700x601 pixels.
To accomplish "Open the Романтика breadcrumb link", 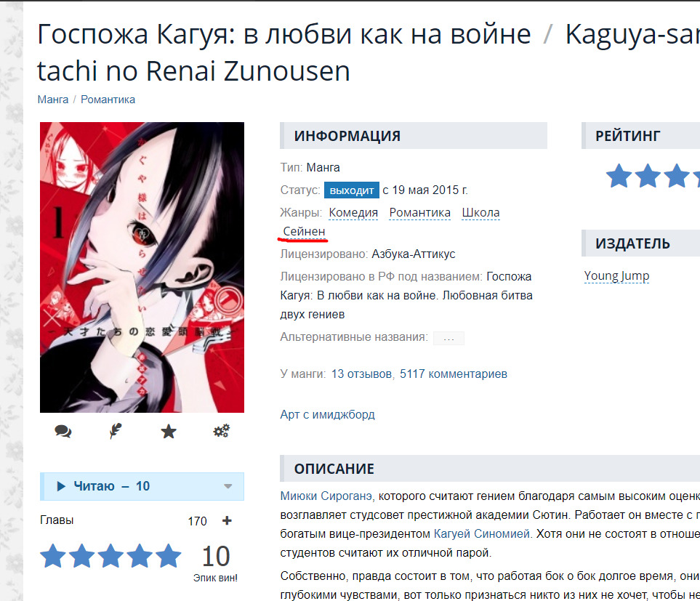I will pos(108,100).
